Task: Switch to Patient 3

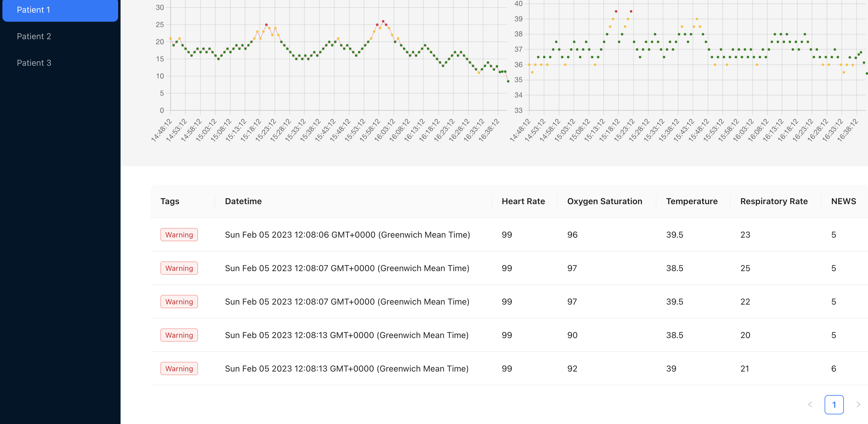Action: click(x=34, y=63)
